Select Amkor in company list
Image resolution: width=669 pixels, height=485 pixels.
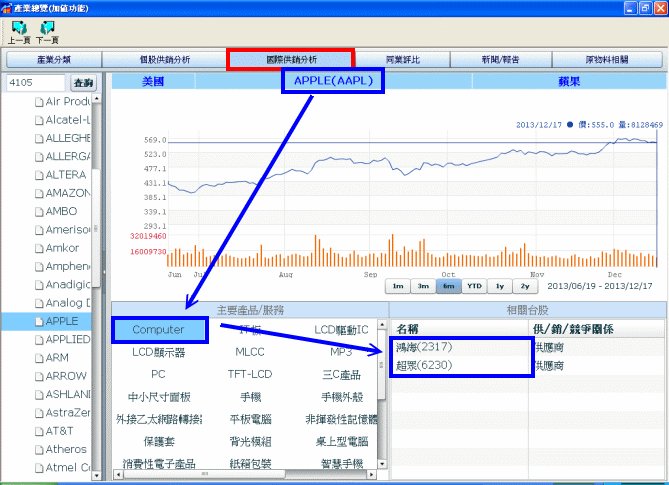[62, 248]
